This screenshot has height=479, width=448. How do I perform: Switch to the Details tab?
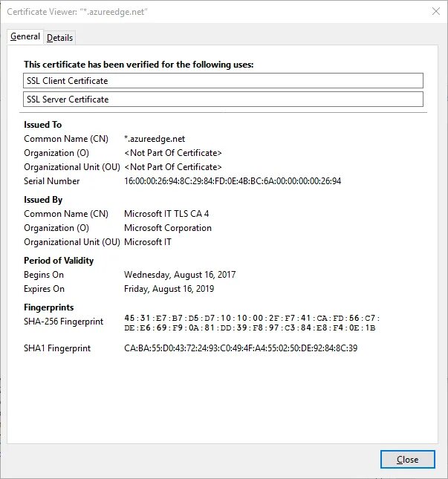coord(59,38)
